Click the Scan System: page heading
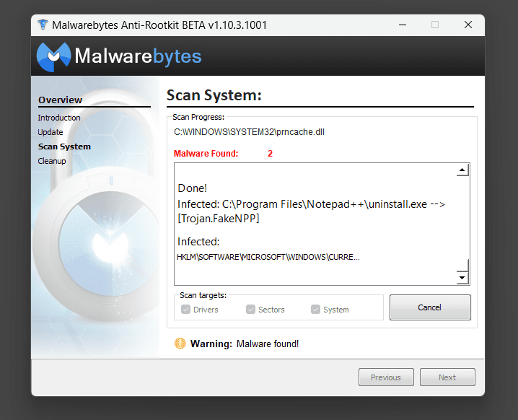Screen dimensions: 518x420 (x=214, y=95)
